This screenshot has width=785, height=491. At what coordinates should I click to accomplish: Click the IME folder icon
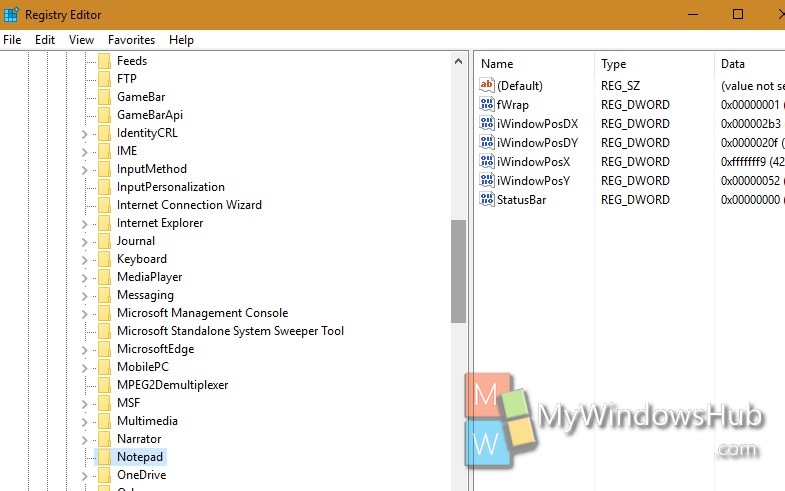pos(104,151)
